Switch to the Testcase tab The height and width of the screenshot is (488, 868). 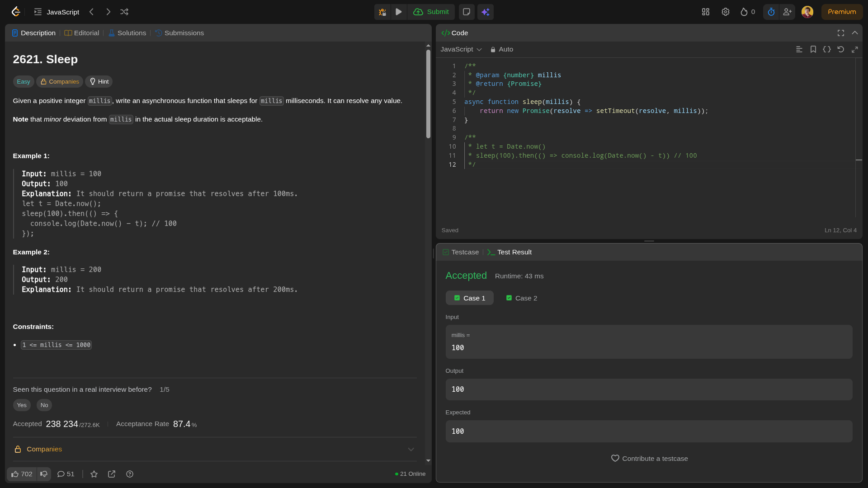pos(461,252)
